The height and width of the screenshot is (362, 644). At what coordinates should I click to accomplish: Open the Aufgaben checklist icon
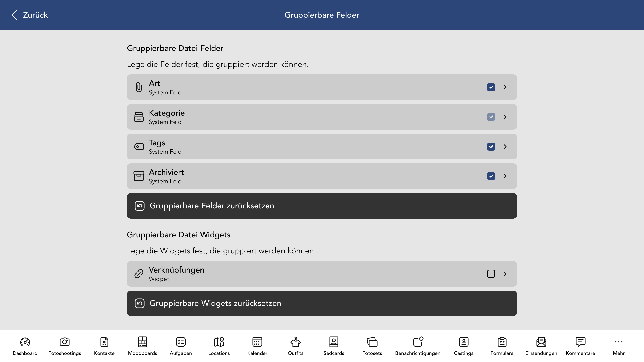coord(181,342)
